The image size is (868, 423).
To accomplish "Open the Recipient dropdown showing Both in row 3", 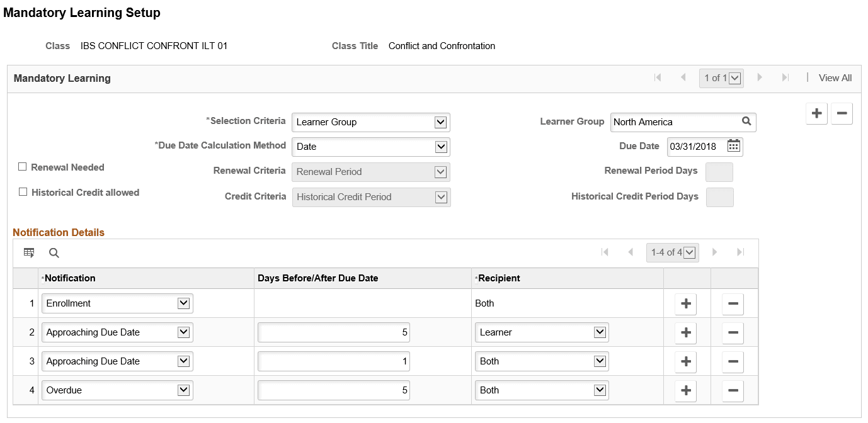I will pyautogui.click(x=599, y=361).
